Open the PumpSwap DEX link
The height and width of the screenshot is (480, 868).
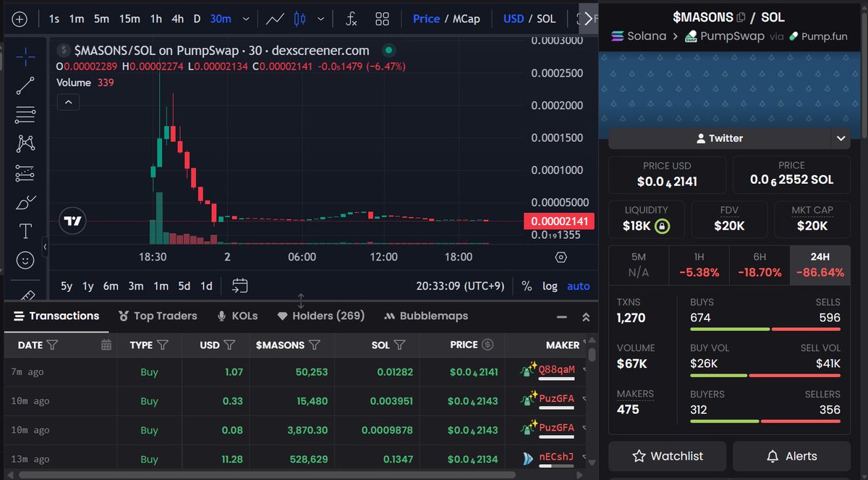tap(724, 36)
